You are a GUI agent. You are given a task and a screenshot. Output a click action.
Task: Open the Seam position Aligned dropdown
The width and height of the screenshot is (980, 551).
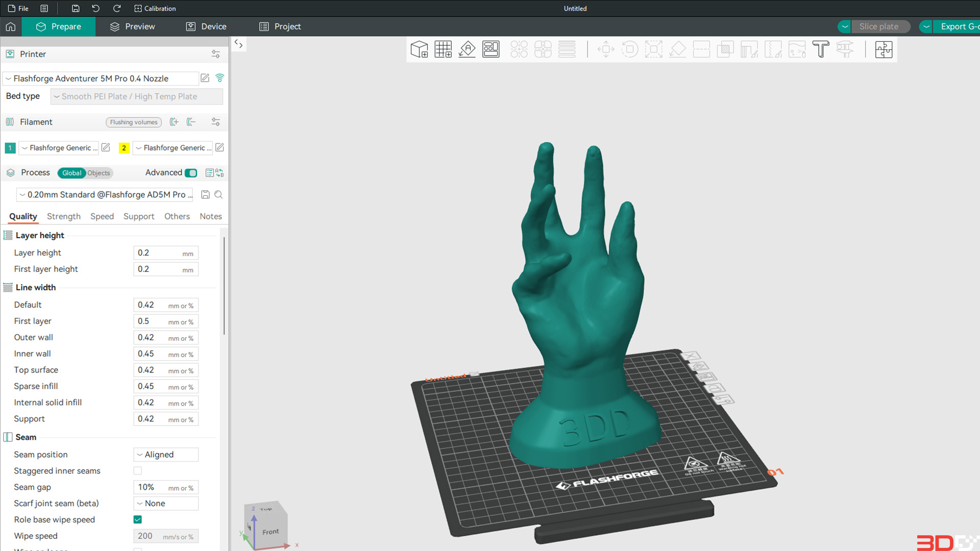tap(166, 455)
